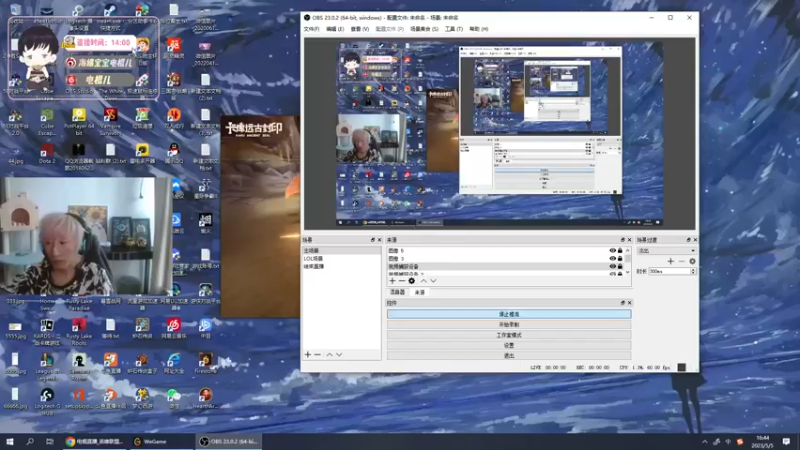Viewport: 800px width, 450px height.
Task: Select the 主场景 scene
Action: pos(341,251)
